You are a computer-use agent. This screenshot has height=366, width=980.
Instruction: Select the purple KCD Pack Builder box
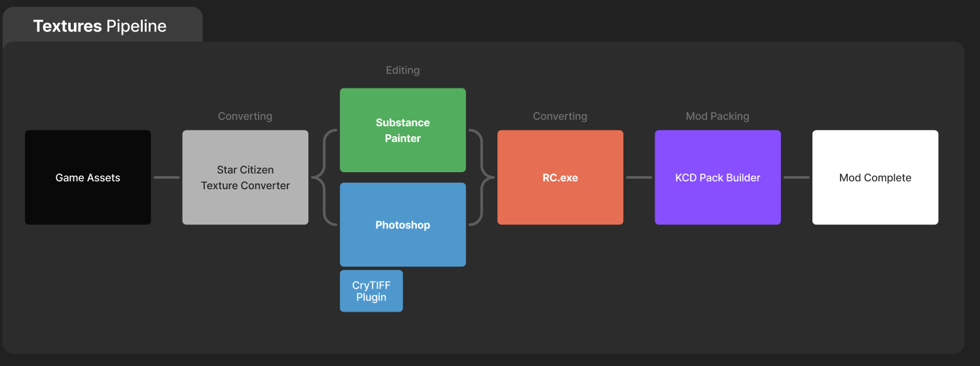click(x=717, y=177)
